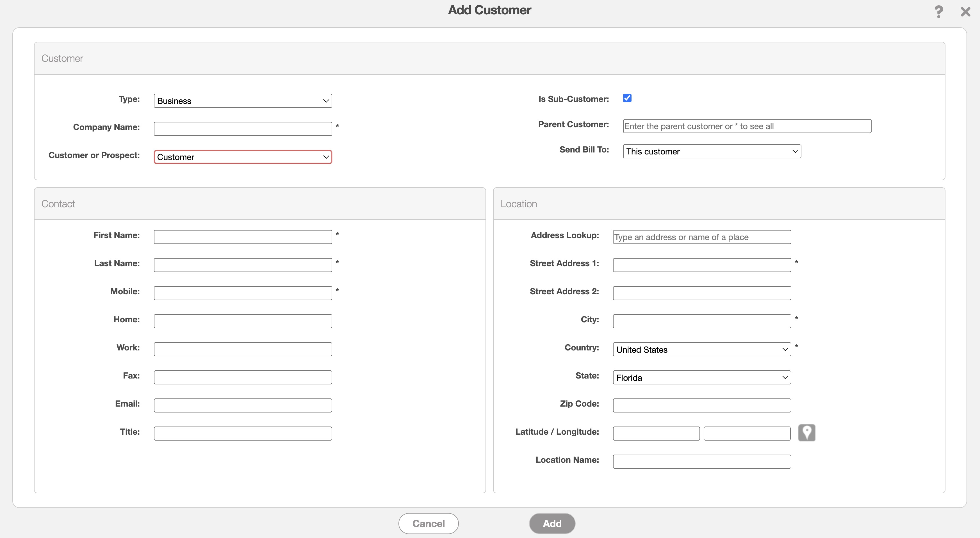Click the Zip Code field
Screen dimensions: 980x538
701,405
